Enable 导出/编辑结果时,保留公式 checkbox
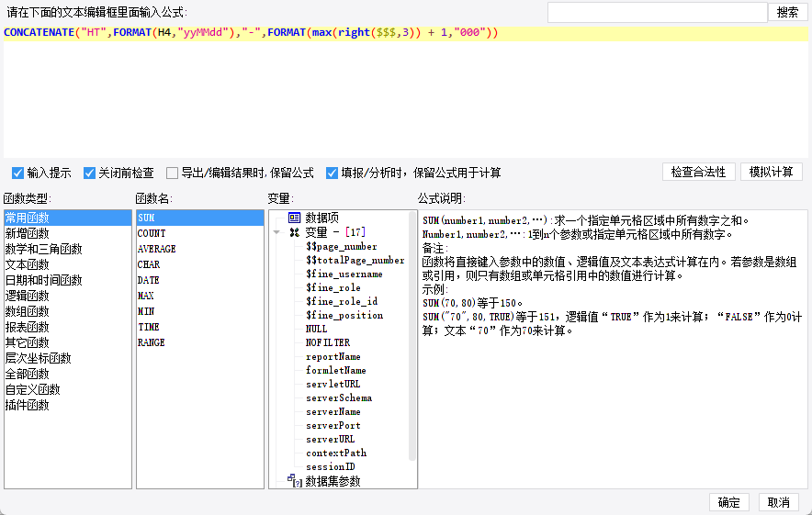Image resolution: width=812 pixels, height=515 pixels. pyautogui.click(x=172, y=173)
